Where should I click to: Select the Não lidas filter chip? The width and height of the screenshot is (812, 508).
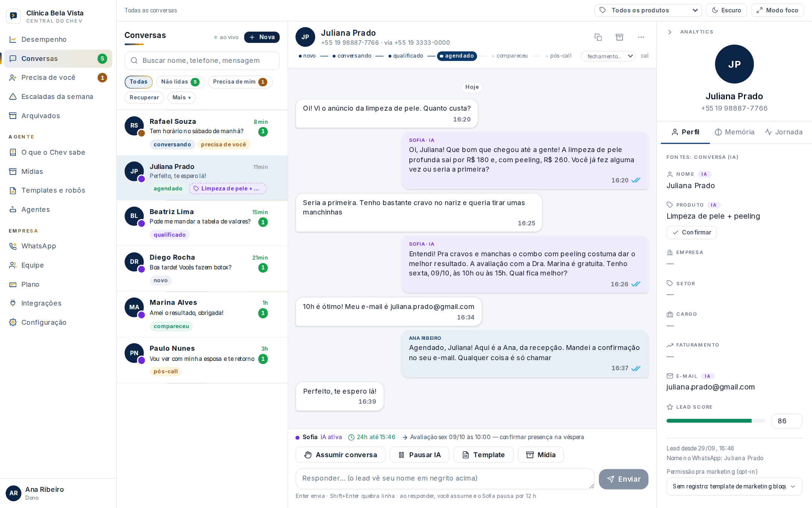(x=180, y=82)
